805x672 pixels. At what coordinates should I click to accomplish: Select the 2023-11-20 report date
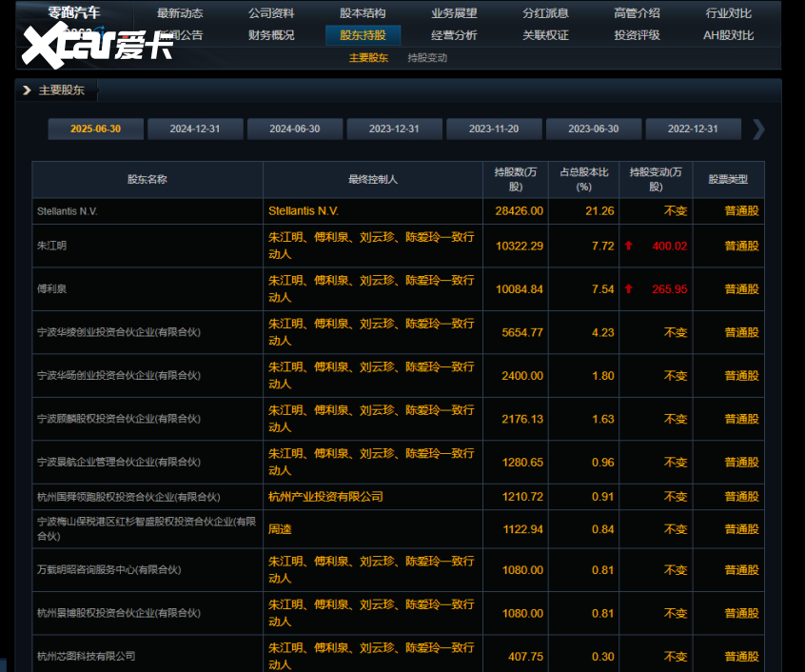click(x=494, y=129)
